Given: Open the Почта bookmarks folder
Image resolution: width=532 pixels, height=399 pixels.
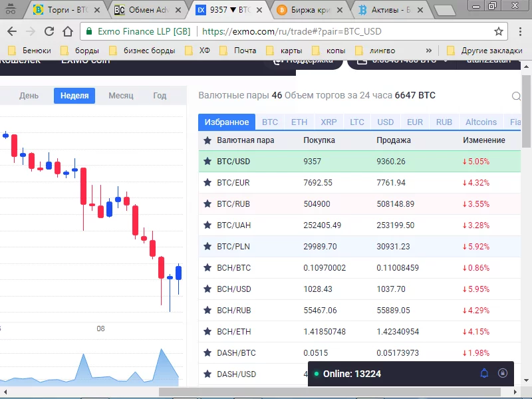Looking at the screenshot, I should tap(238, 51).
